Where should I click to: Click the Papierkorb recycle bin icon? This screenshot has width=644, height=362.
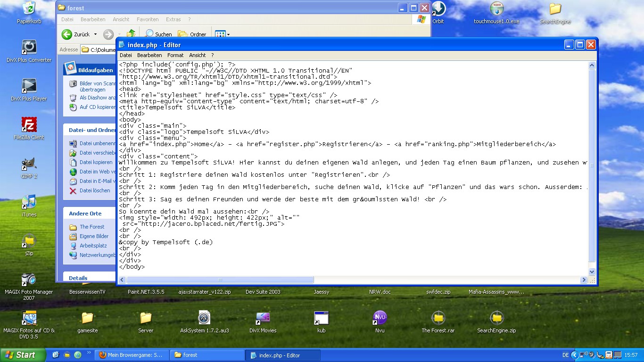29,8
